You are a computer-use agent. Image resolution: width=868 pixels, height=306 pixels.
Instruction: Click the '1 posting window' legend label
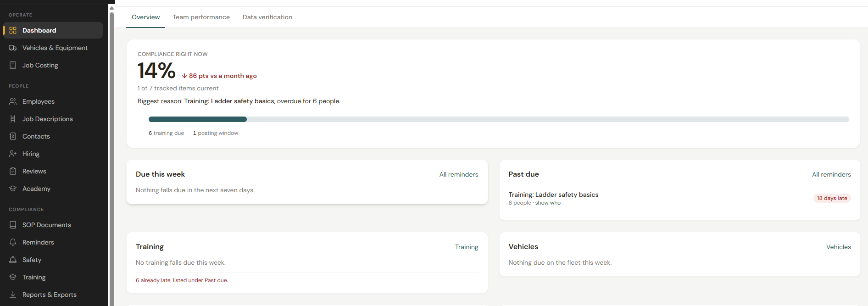coord(216,133)
